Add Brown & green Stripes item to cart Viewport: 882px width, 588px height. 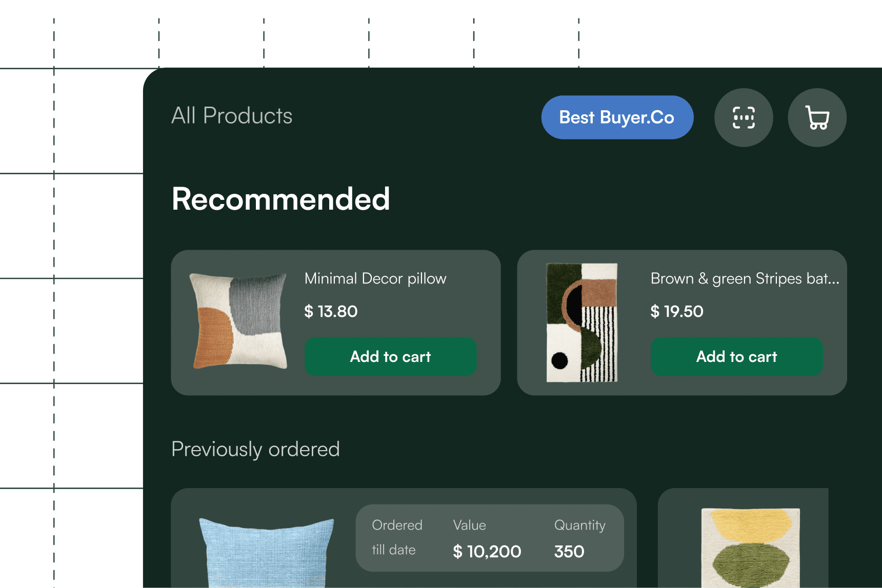pos(736,356)
